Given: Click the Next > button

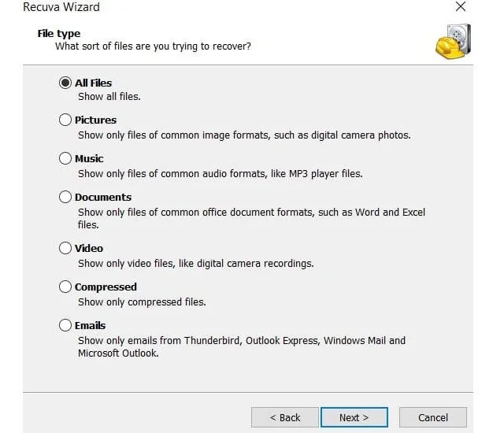Looking at the screenshot, I should click(354, 417).
